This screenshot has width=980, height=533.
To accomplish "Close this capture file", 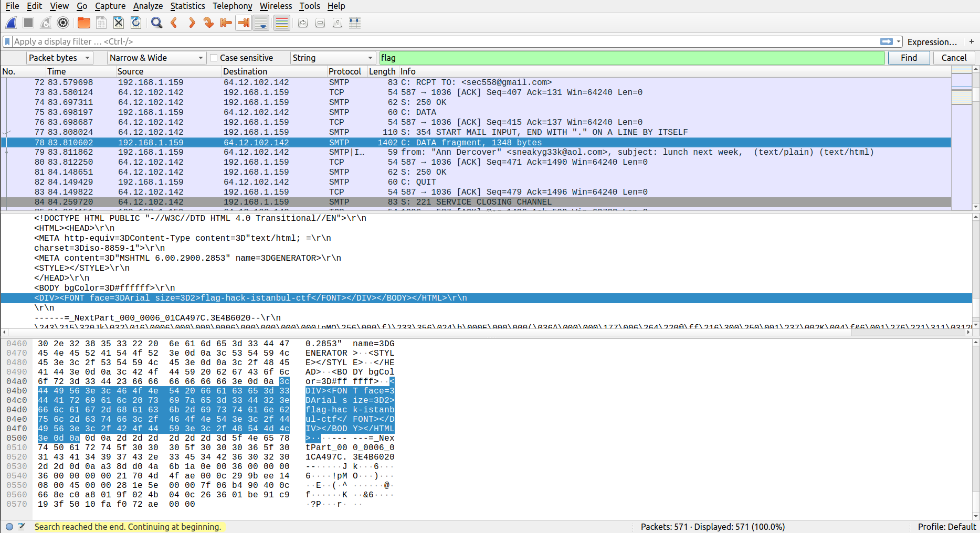I will tap(119, 23).
